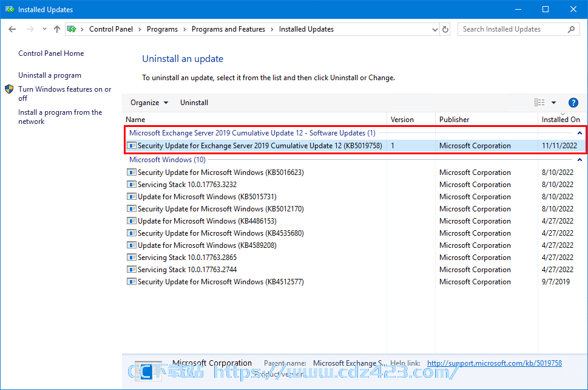Select Security Update for Microsoft Windows (KB5012170)
The image size is (588, 390).
[x=355, y=209]
